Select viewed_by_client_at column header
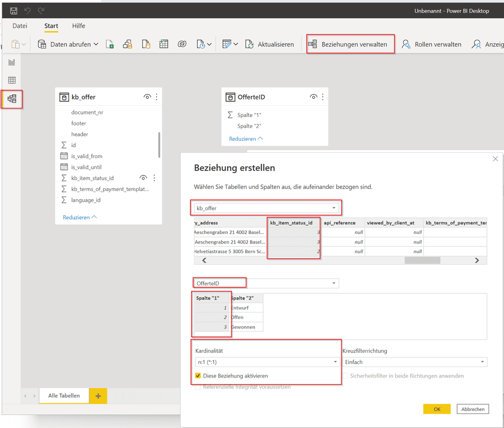Image resolution: width=504 pixels, height=428 pixels. click(x=394, y=223)
